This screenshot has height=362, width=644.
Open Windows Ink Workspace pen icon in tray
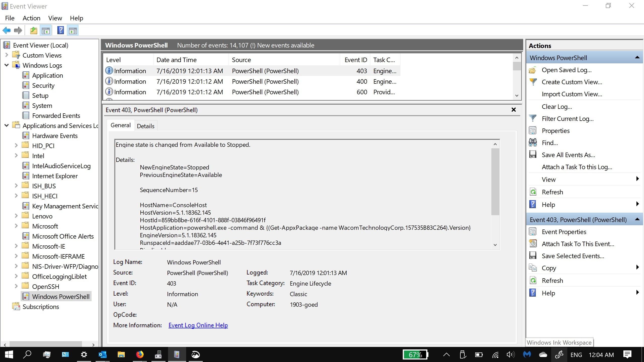559,355
